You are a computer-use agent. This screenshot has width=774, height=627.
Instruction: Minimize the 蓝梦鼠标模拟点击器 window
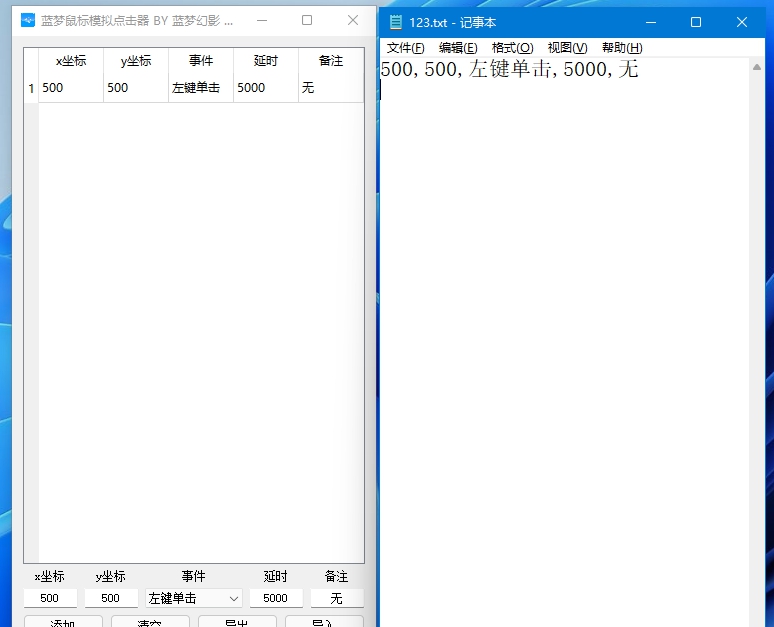262,20
